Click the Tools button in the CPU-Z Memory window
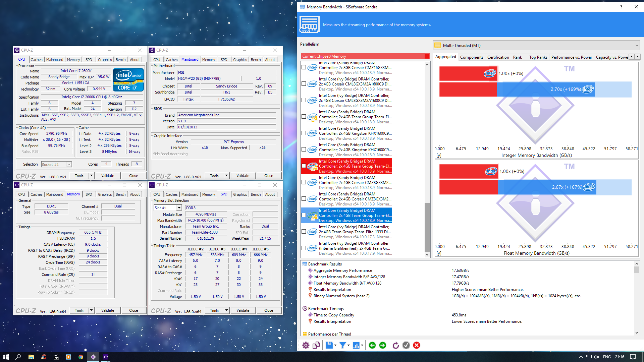 (79, 310)
